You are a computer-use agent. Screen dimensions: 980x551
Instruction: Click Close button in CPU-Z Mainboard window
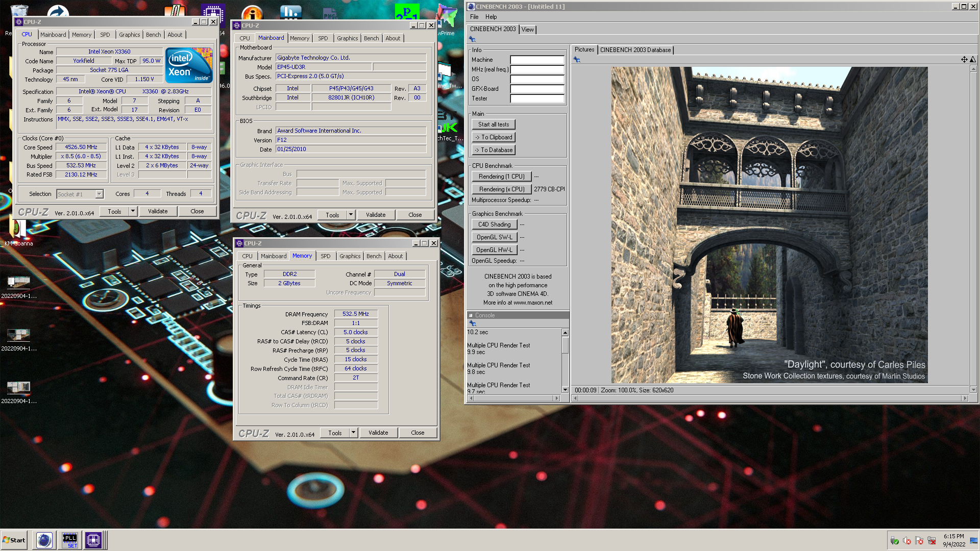[x=415, y=215]
